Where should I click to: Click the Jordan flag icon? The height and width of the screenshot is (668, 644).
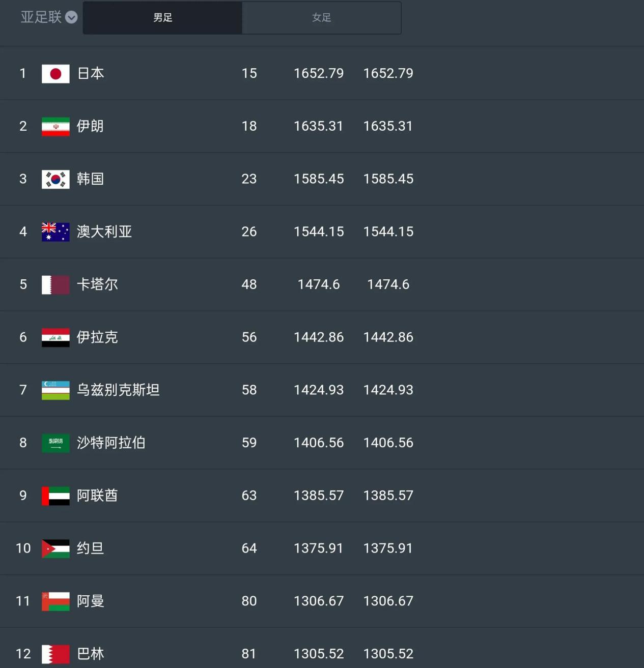tap(55, 548)
